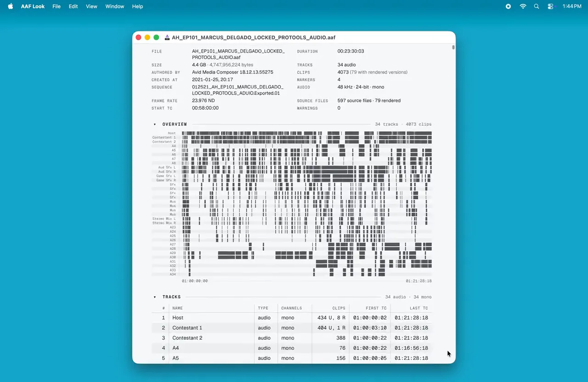Click the 34 audio · 34 mono summary
This screenshot has width=588, height=382.
[408, 297]
